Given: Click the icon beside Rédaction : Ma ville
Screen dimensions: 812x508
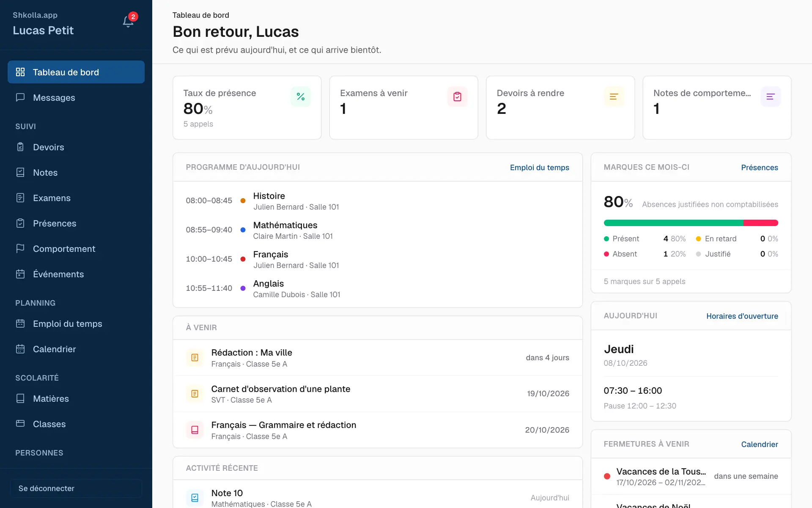Looking at the screenshot, I should (x=195, y=358).
